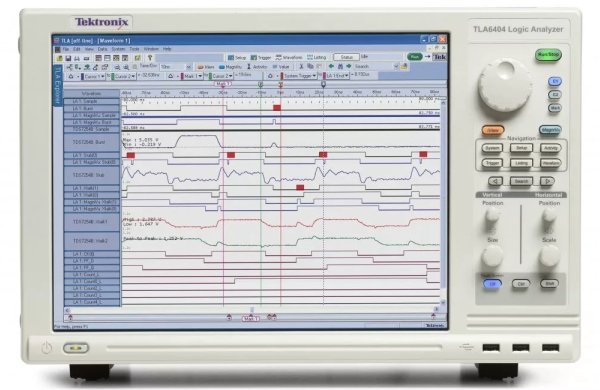The height and width of the screenshot is (390, 600).
Task: Click the Save disk icon in toolbar
Action: click(x=68, y=58)
